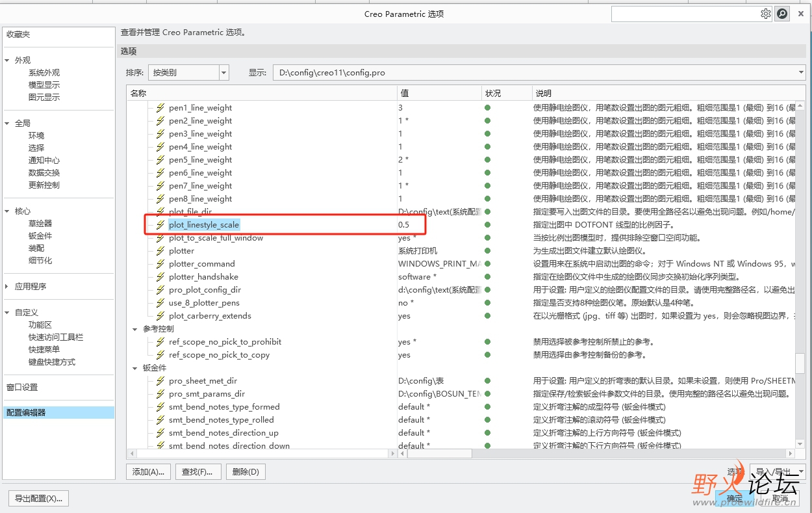Image resolution: width=812 pixels, height=513 pixels.
Task: Collapse the 外观 category in sidebar
Action: 7,60
